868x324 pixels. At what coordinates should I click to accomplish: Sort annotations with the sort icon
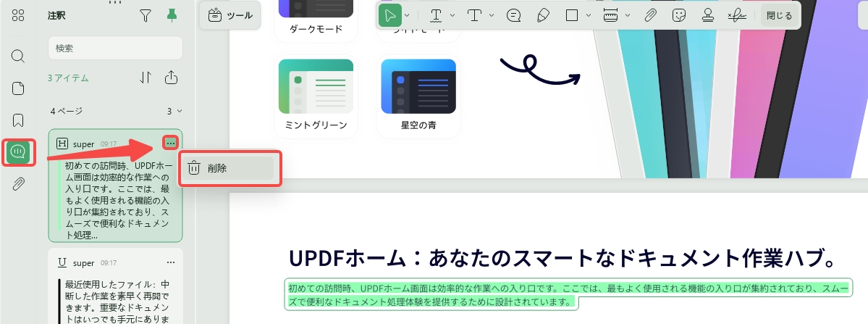(145, 78)
